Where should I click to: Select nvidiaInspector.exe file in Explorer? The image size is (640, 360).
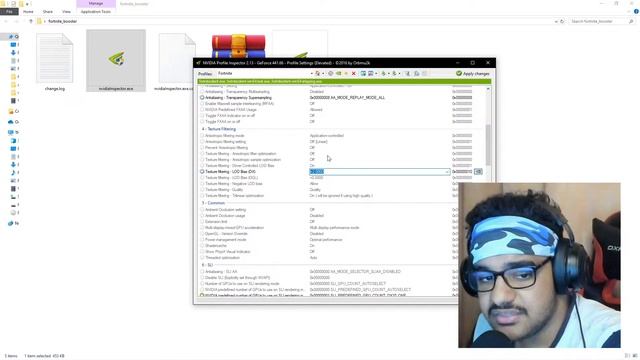116,60
